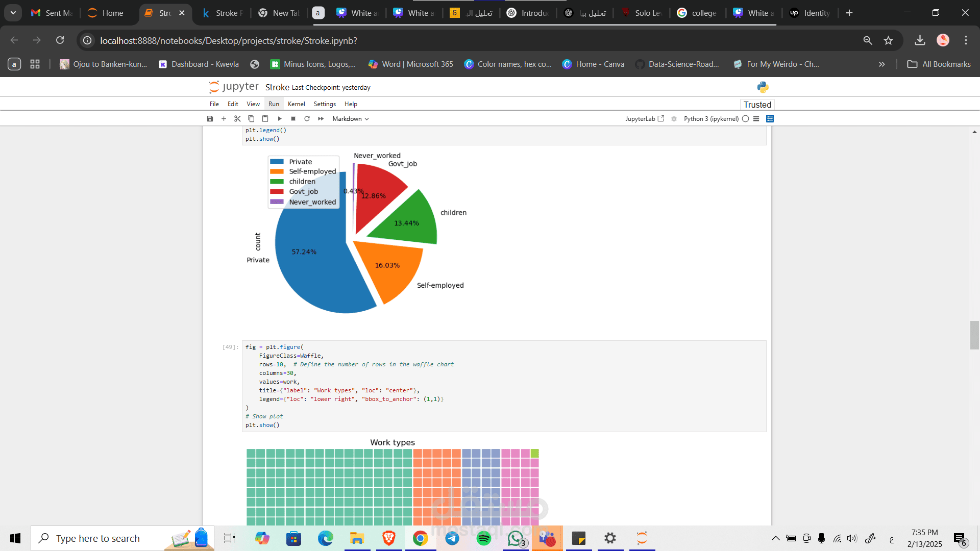The image size is (980, 551).
Task: Paste a cell from the clipboard icon
Action: [x=265, y=119]
